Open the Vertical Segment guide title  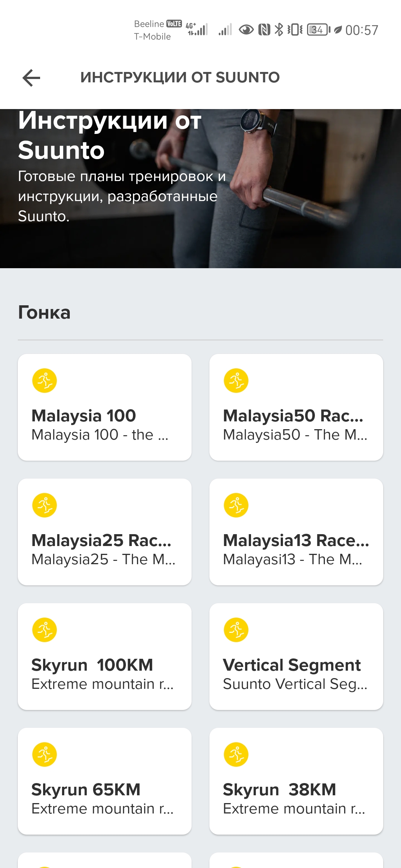(292, 665)
